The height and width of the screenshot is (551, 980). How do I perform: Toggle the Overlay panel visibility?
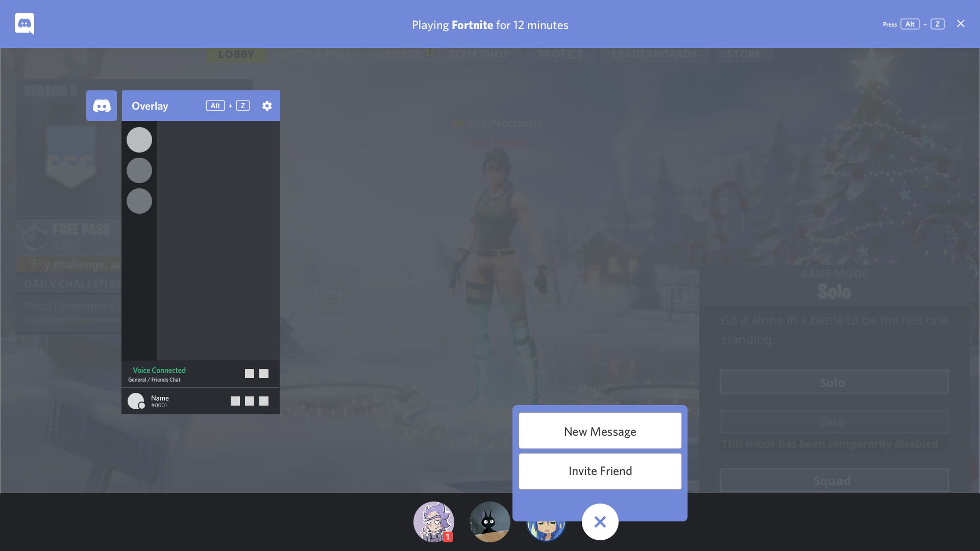point(102,106)
